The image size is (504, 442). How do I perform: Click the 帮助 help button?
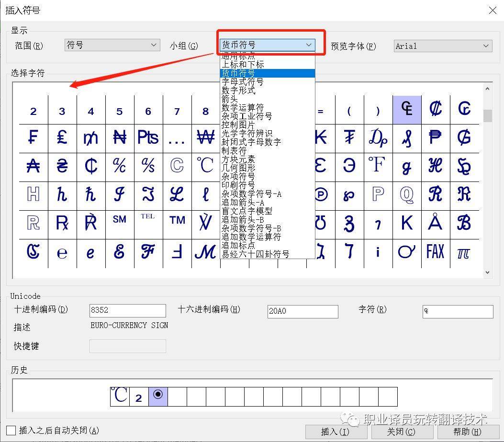(x=466, y=431)
